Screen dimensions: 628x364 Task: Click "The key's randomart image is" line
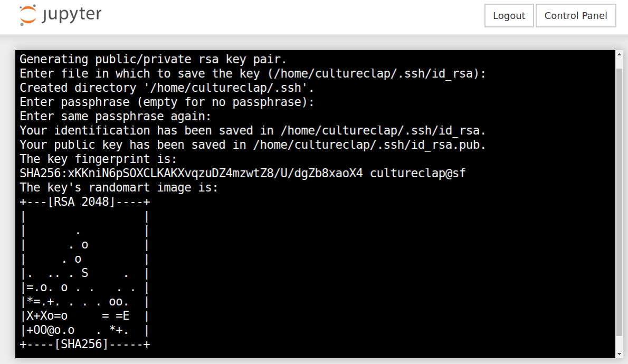click(x=119, y=187)
